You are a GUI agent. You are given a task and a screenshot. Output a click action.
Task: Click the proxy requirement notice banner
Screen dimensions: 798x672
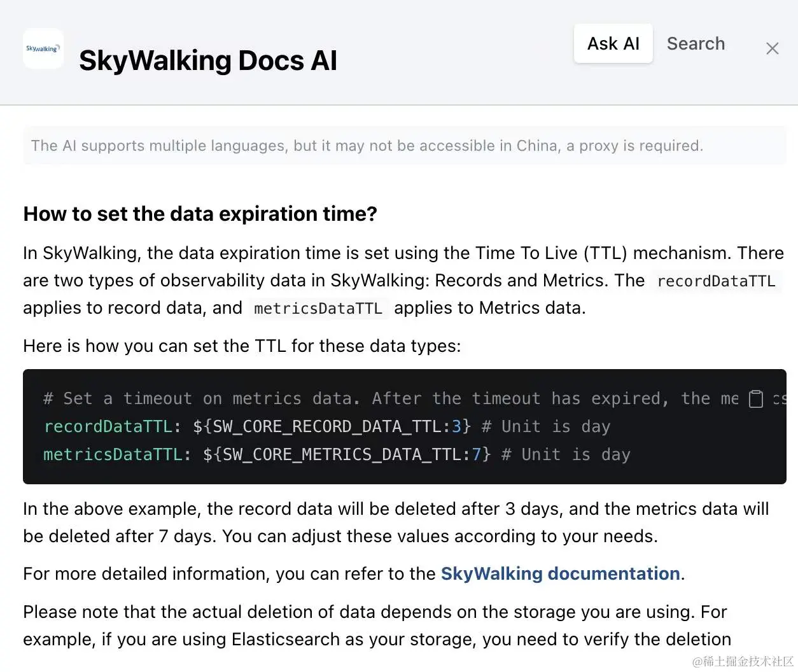pyautogui.click(x=367, y=146)
